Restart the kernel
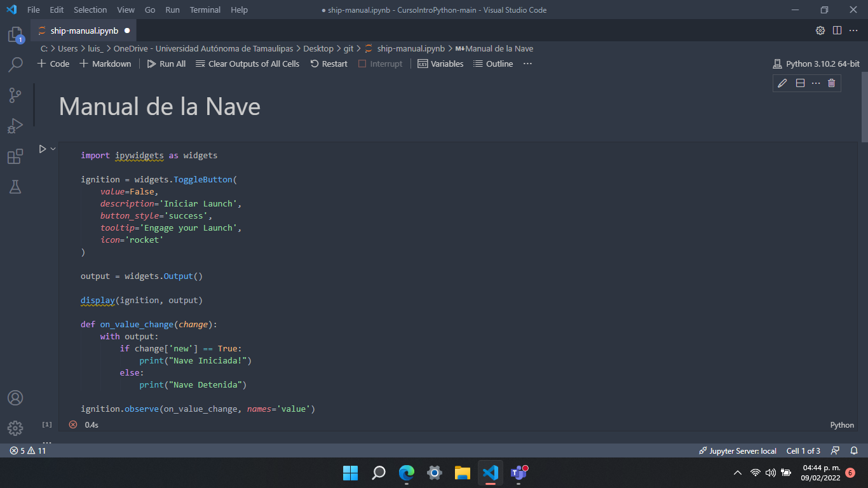 pyautogui.click(x=329, y=64)
